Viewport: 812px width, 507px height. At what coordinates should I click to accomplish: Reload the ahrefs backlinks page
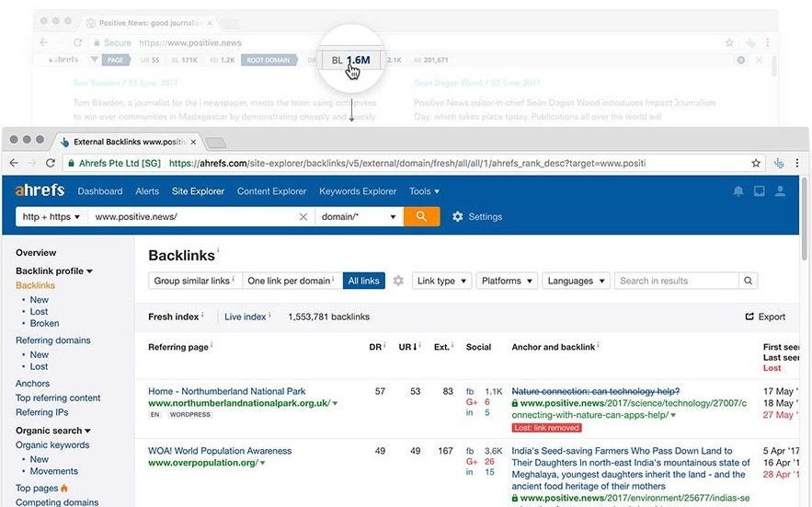51,163
